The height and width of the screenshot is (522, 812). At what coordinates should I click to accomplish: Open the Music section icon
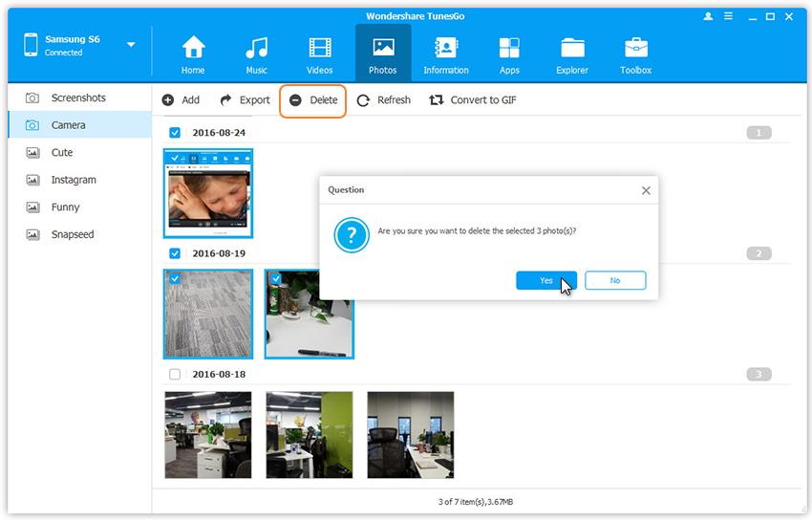click(x=256, y=48)
